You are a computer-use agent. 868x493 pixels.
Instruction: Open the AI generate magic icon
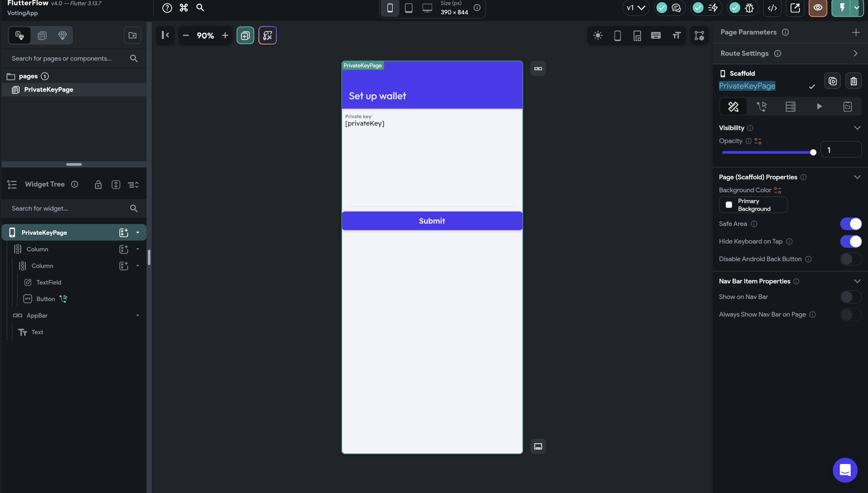pos(267,35)
